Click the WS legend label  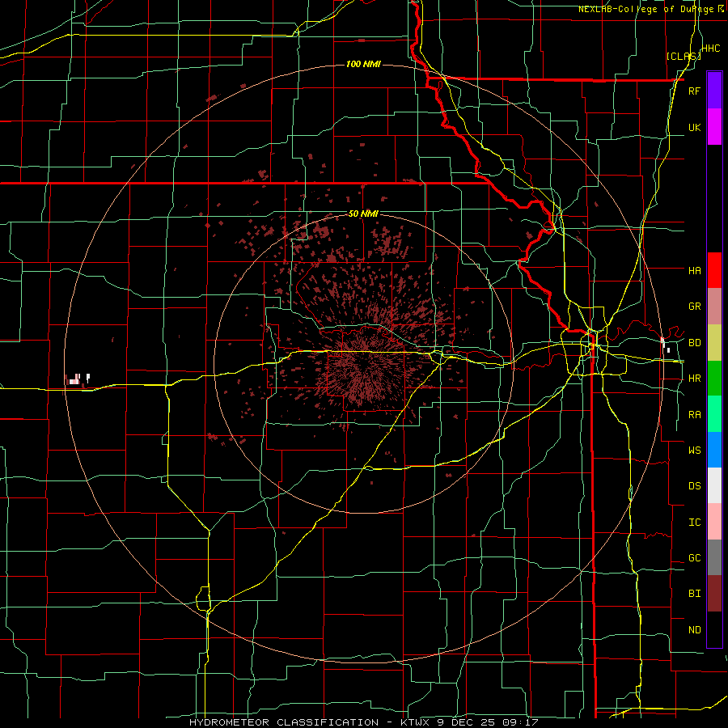point(694,450)
